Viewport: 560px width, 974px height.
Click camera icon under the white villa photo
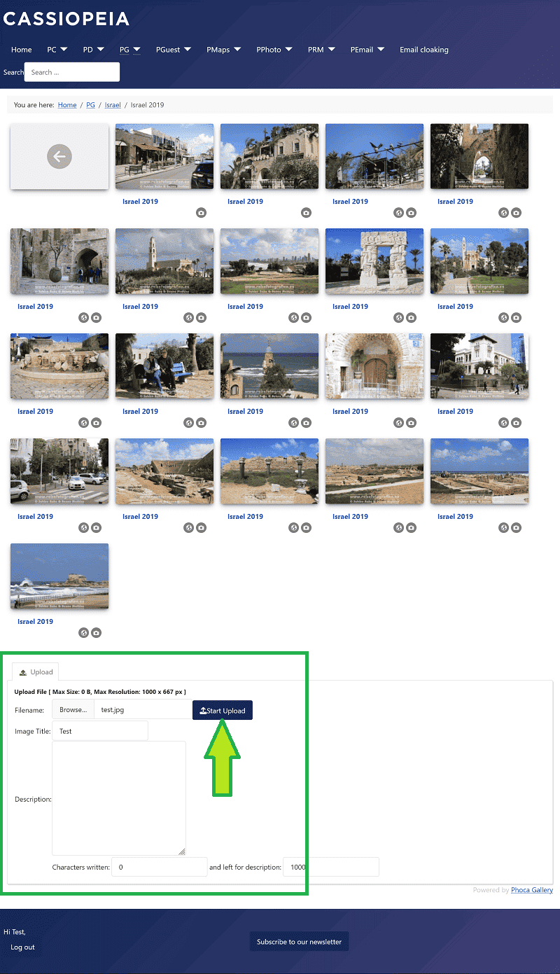click(x=516, y=423)
